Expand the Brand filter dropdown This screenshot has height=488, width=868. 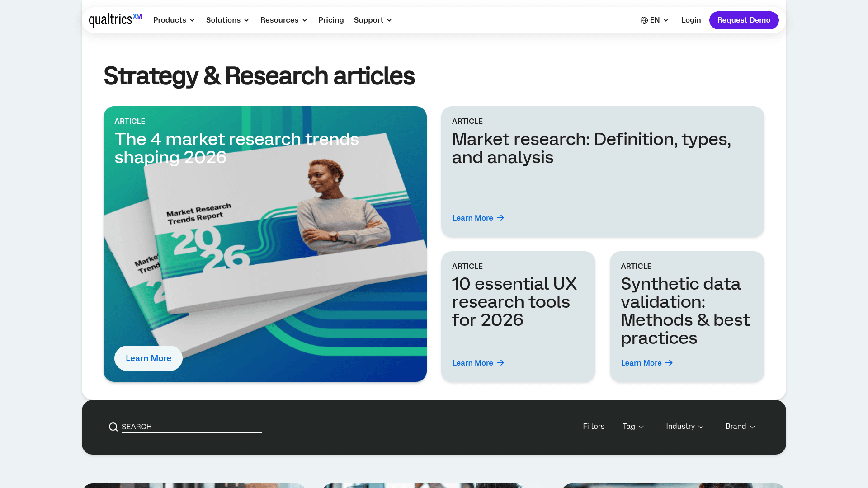pyautogui.click(x=741, y=427)
